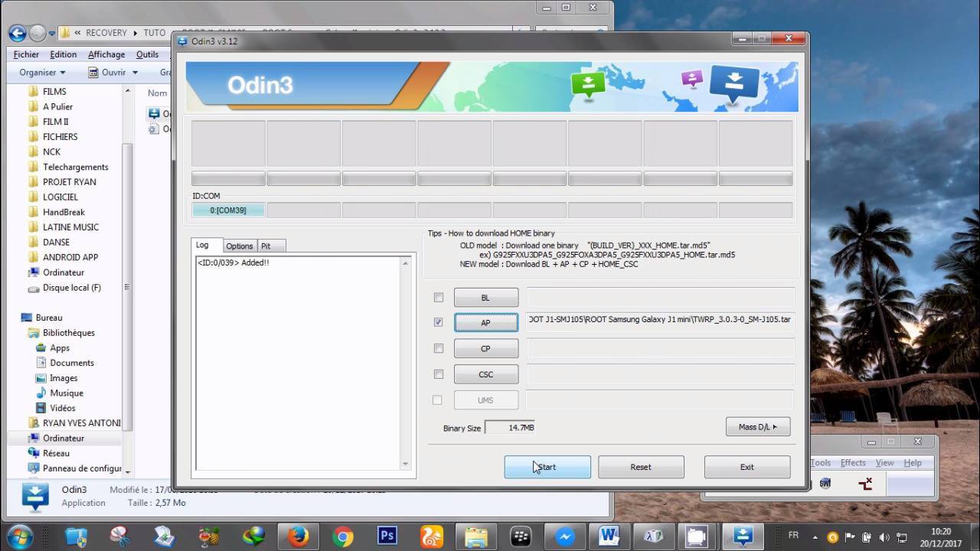Launch Photoshop from the taskbar
The width and height of the screenshot is (980, 551).
387,536
